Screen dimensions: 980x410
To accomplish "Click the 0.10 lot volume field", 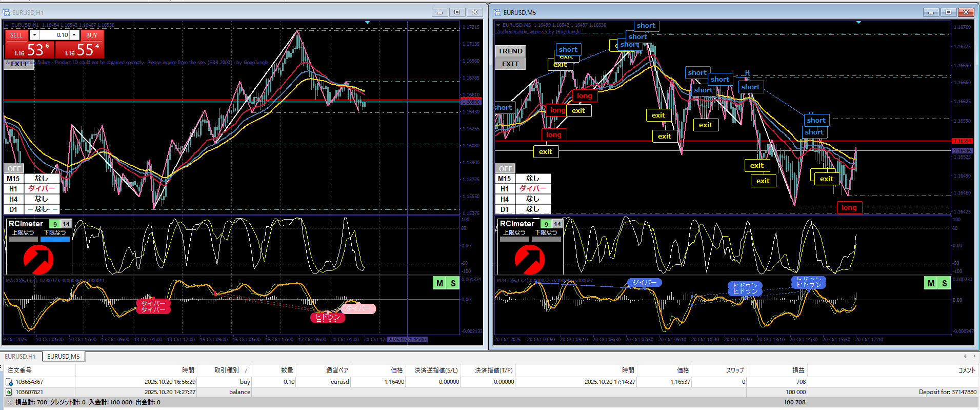I will click(55, 35).
